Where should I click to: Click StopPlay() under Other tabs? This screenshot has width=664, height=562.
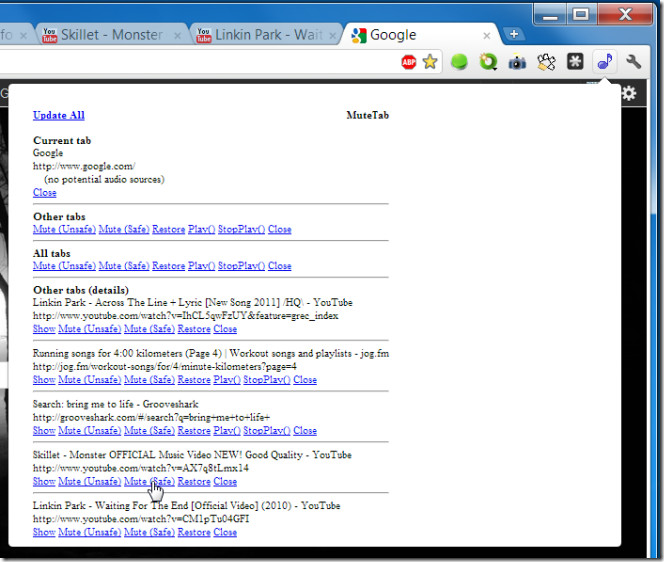point(241,230)
